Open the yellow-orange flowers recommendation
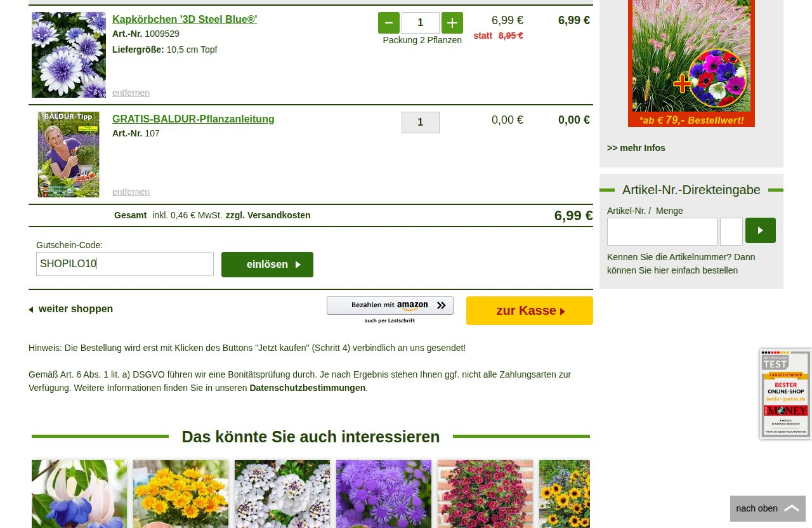Image resolution: width=812 pixels, height=528 pixels. [181, 494]
